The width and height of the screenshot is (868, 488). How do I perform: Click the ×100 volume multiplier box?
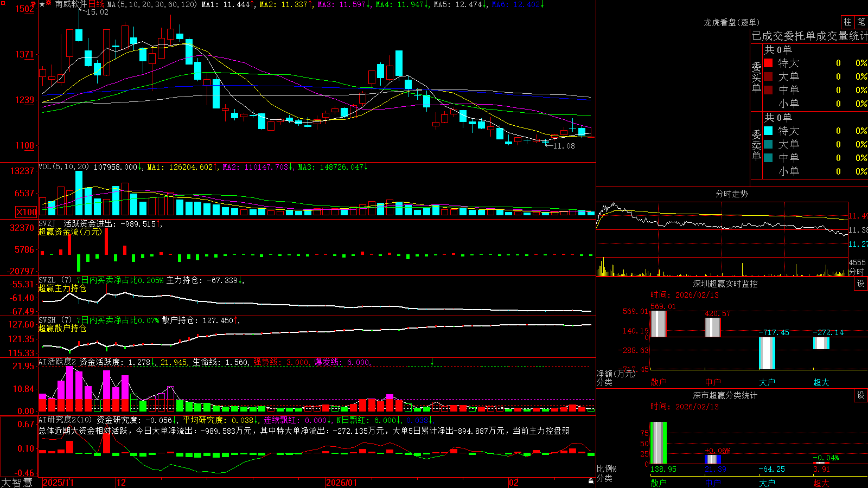click(26, 212)
